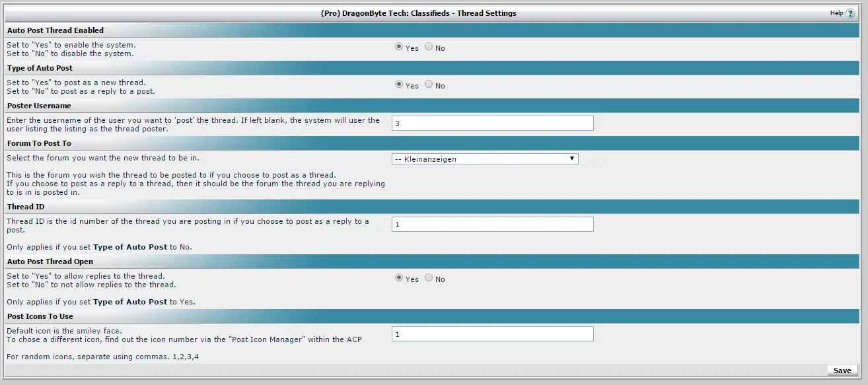Screen dimensions: 868x385
Task: Click 'Default icon is the smiley face' text
Action: click(x=65, y=330)
